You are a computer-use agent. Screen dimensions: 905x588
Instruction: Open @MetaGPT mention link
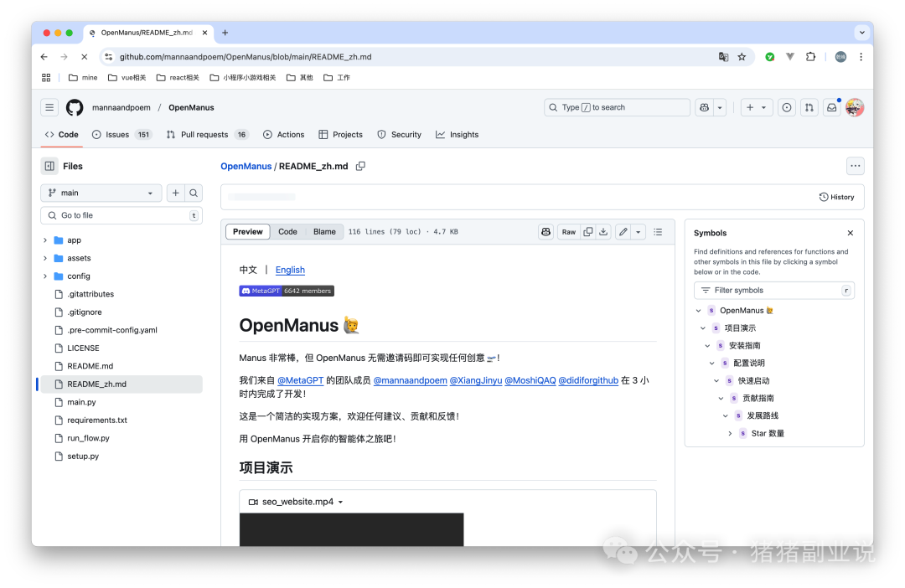[x=300, y=381]
